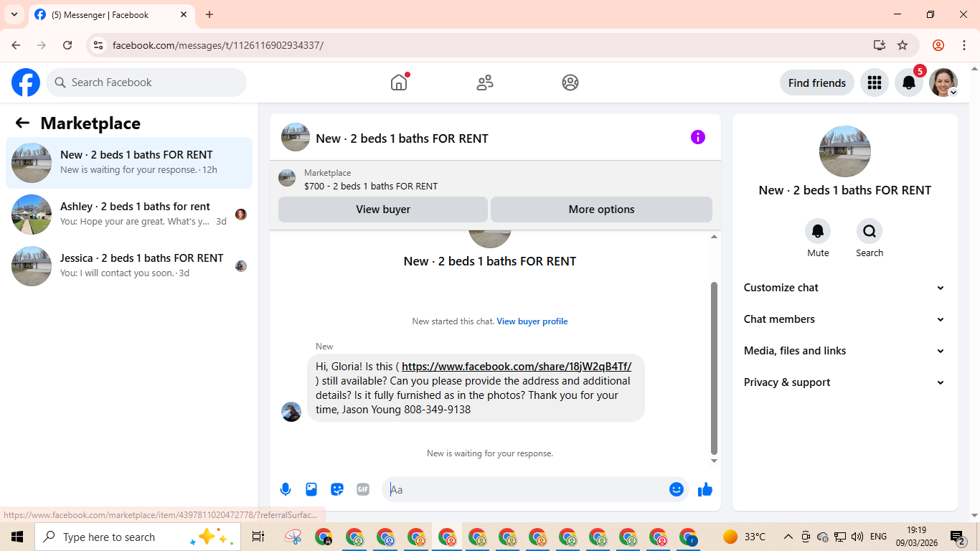The height and width of the screenshot is (551, 980).
Task: Open the Windows Start menu
Action: (17, 537)
